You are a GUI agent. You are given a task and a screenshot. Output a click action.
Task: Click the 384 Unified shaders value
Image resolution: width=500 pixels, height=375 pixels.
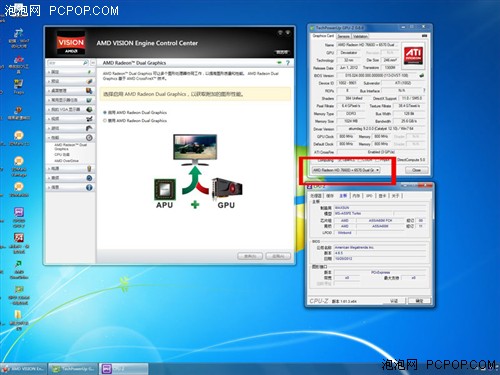point(353,98)
